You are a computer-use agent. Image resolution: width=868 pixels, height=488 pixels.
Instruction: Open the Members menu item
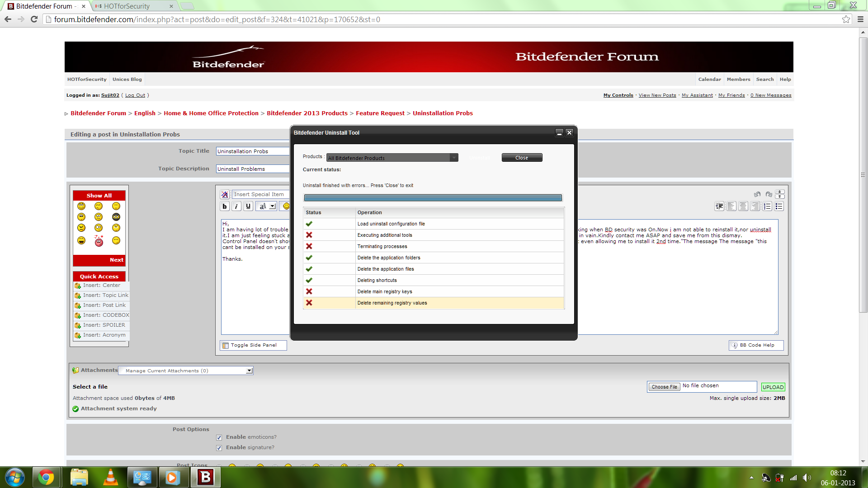point(738,80)
